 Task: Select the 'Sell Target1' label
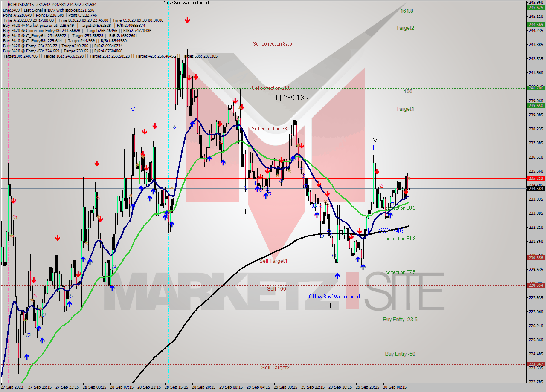tap(273, 261)
